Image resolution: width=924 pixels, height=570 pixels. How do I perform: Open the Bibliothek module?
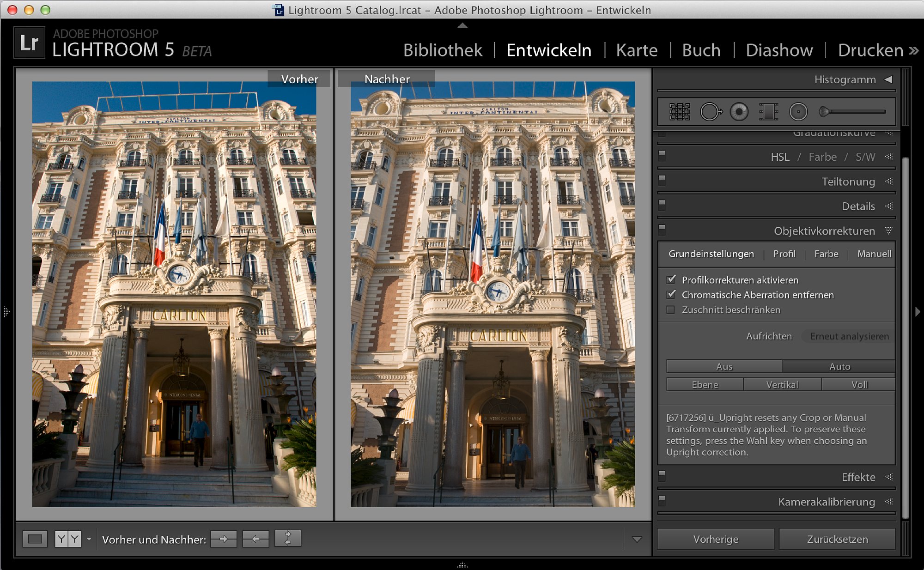[x=443, y=50]
